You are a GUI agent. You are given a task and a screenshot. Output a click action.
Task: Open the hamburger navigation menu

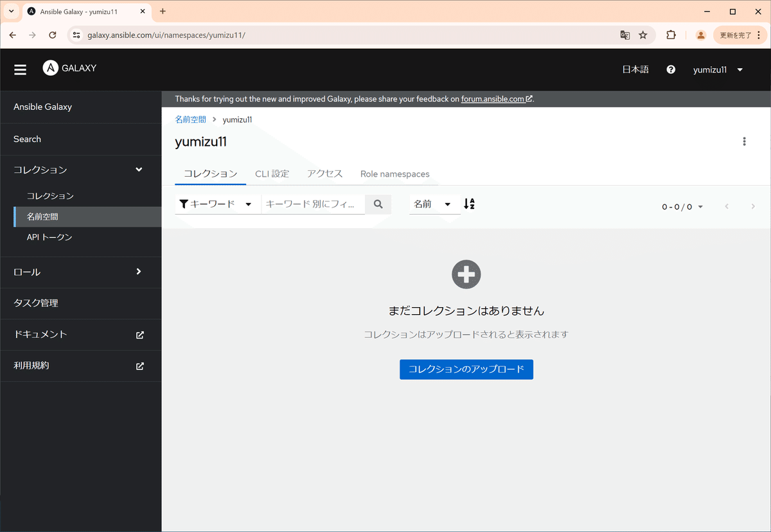pos(21,69)
